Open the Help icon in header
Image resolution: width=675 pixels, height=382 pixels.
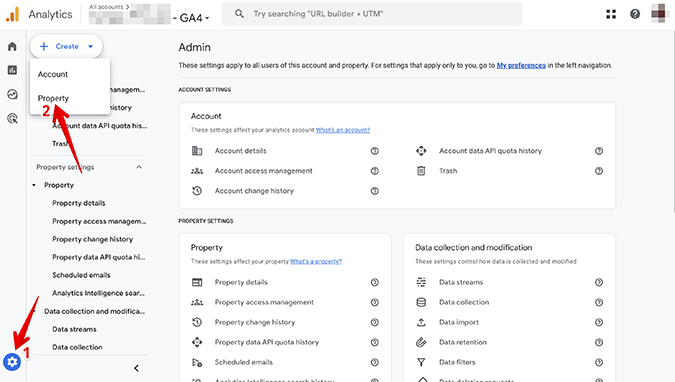pos(635,14)
